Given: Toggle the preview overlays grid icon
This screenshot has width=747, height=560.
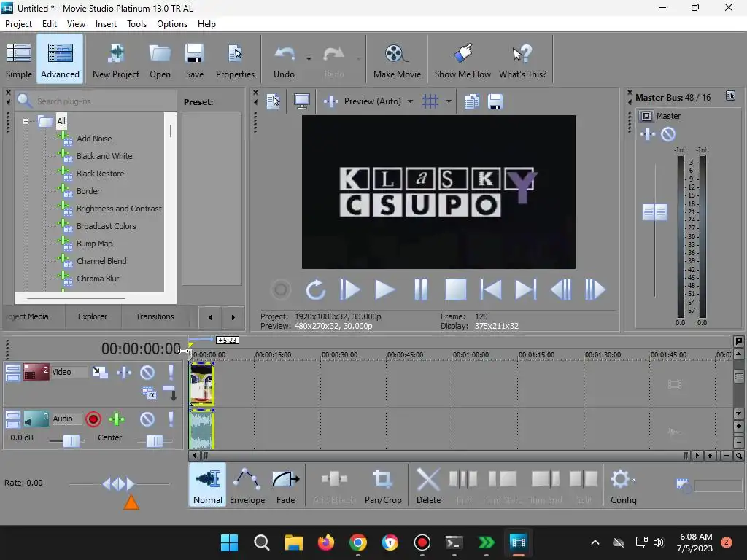Looking at the screenshot, I should point(430,101).
